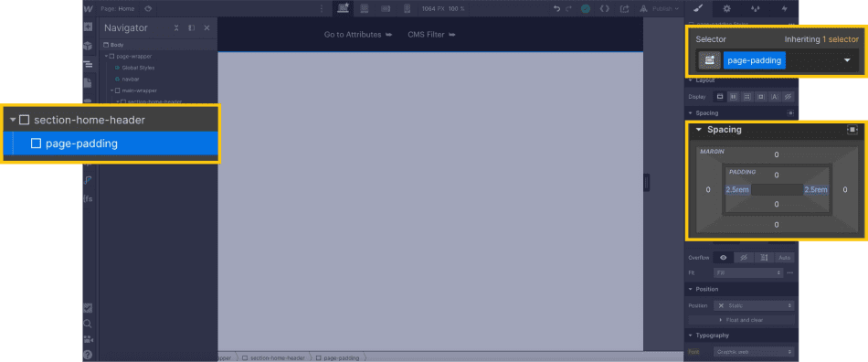Click the '1 selector' inheriting link
The height and width of the screenshot is (362, 868).
pos(841,39)
